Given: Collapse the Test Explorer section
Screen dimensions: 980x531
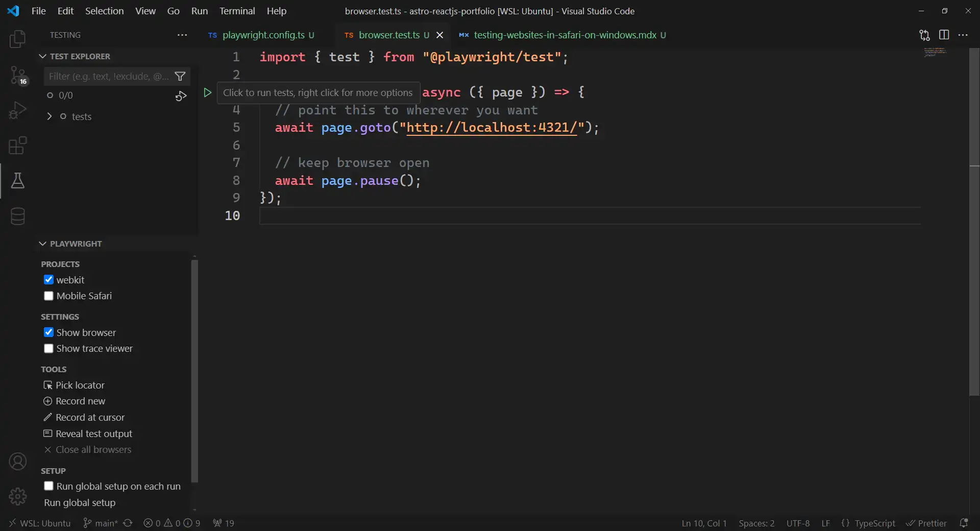Looking at the screenshot, I should [x=43, y=56].
